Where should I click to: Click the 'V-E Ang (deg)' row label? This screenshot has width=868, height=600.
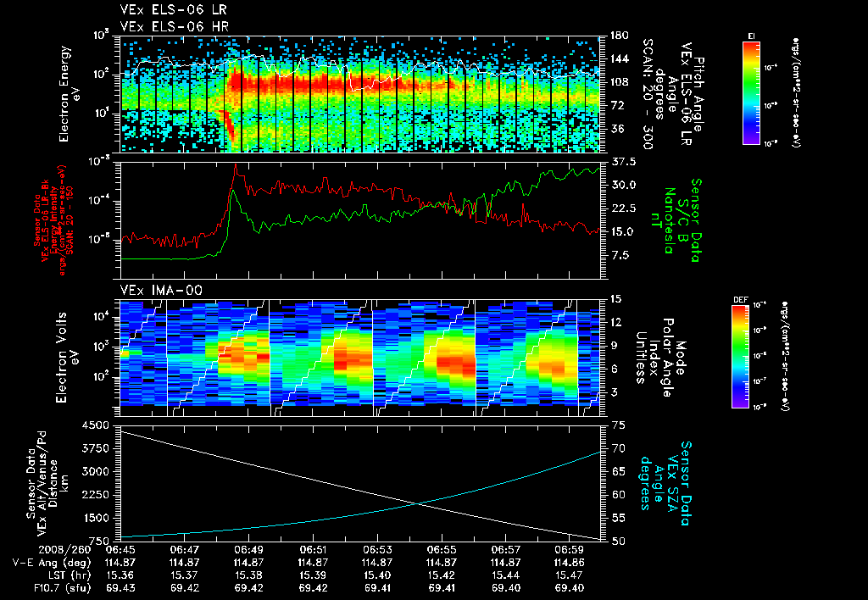click(50, 563)
